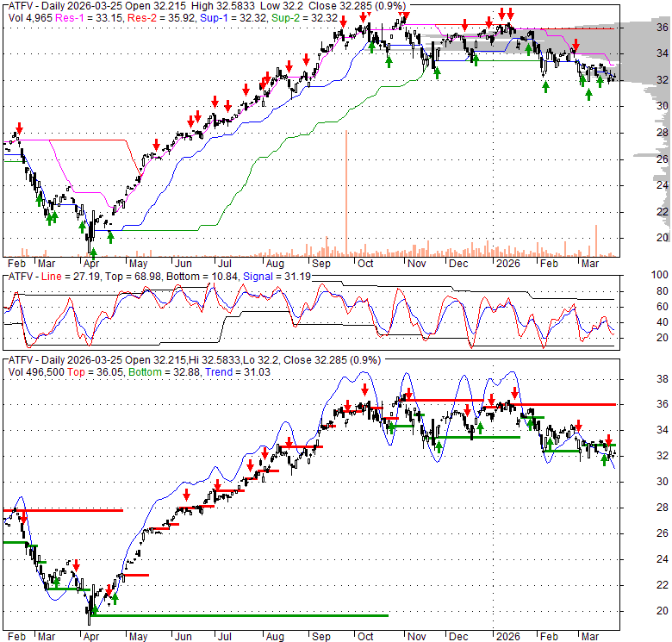The width and height of the screenshot is (672, 642).
Task: Click the rightmost green arrow in the bottom chart, in March
Action: pos(605,460)
